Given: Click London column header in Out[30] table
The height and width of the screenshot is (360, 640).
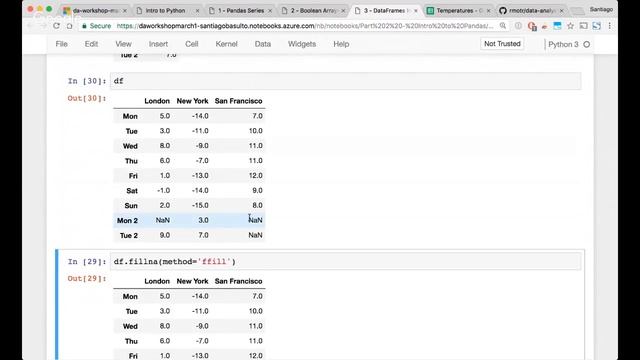Looking at the screenshot, I should (x=157, y=101).
